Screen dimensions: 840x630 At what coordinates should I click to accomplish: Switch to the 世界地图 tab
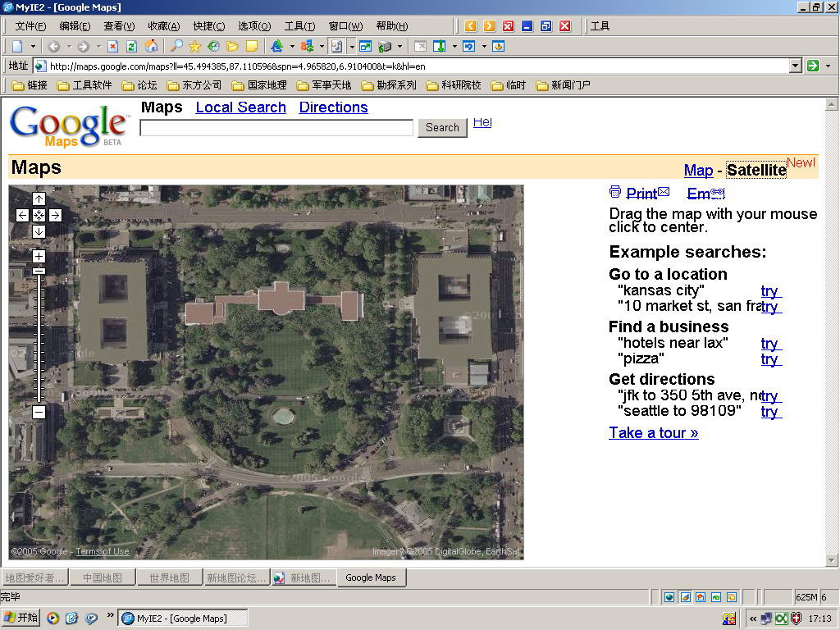tap(169, 577)
